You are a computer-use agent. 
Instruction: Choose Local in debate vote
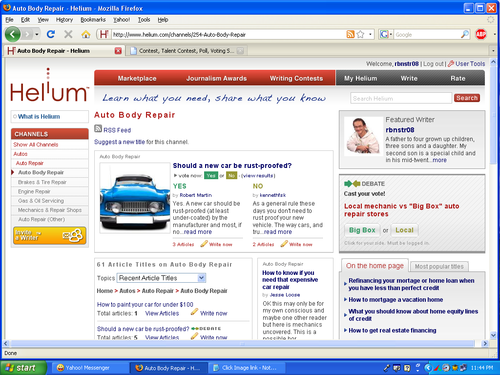pyautogui.click(x=404, y=230)
